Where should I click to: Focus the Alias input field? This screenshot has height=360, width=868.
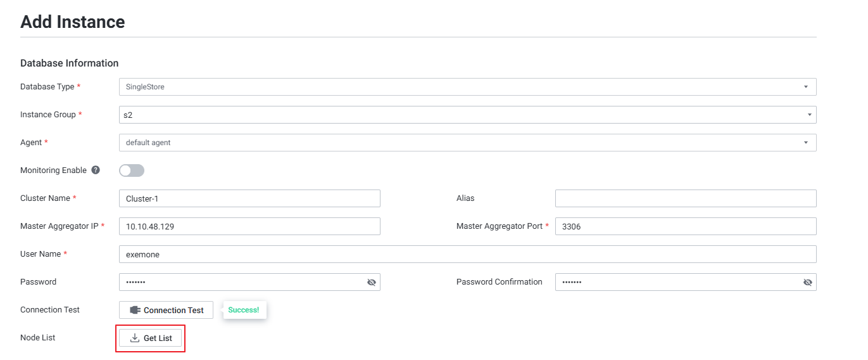686,198
